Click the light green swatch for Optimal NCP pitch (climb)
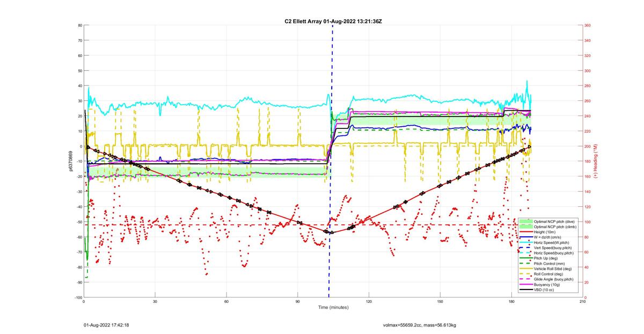Image resolution: width=644 pixels, height=334 pixels. click(x=526, y=227)
